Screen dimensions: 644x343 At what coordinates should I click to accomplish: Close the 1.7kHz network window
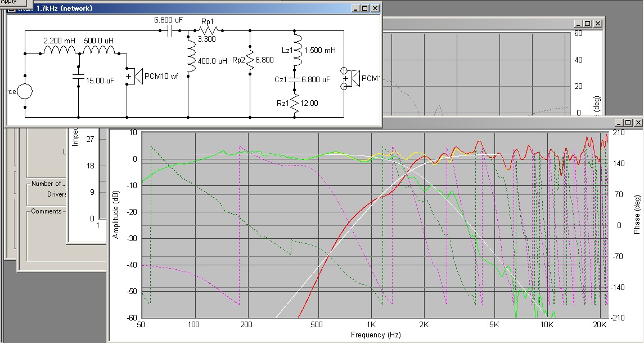pos(374,8)
